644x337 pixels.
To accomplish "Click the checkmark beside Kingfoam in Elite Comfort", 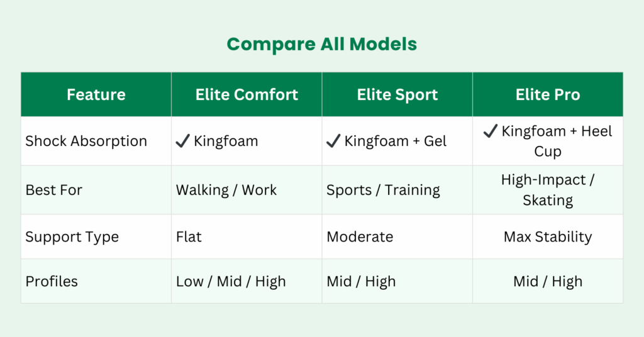I will pos(182,141).
